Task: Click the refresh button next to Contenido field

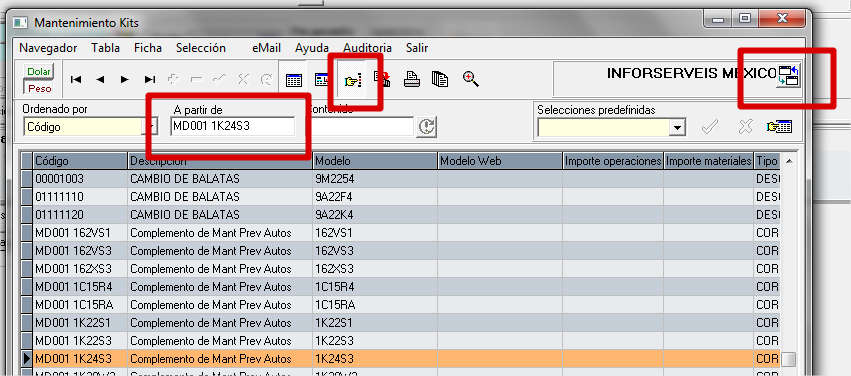Action: [427, 127]
